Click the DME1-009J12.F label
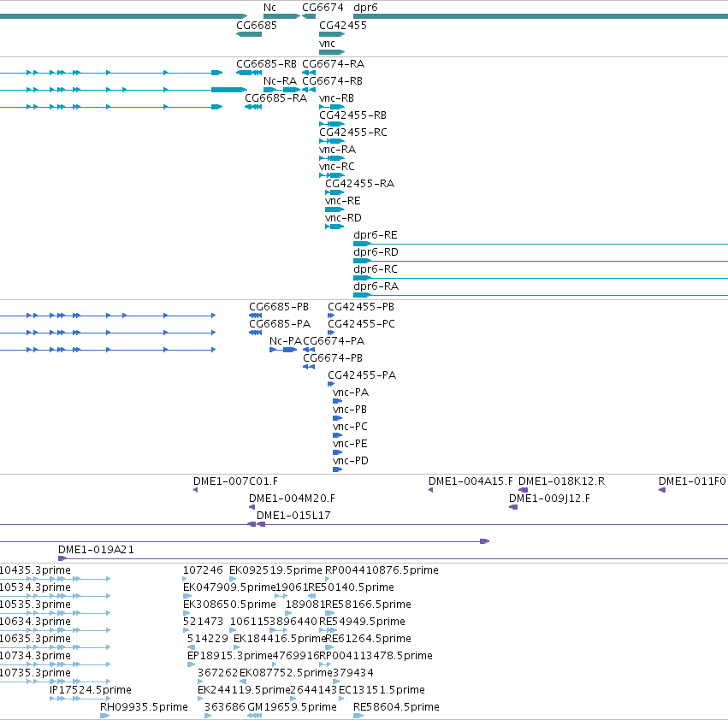This screenshot has width=728, height=720. click(x=549, y=499)
